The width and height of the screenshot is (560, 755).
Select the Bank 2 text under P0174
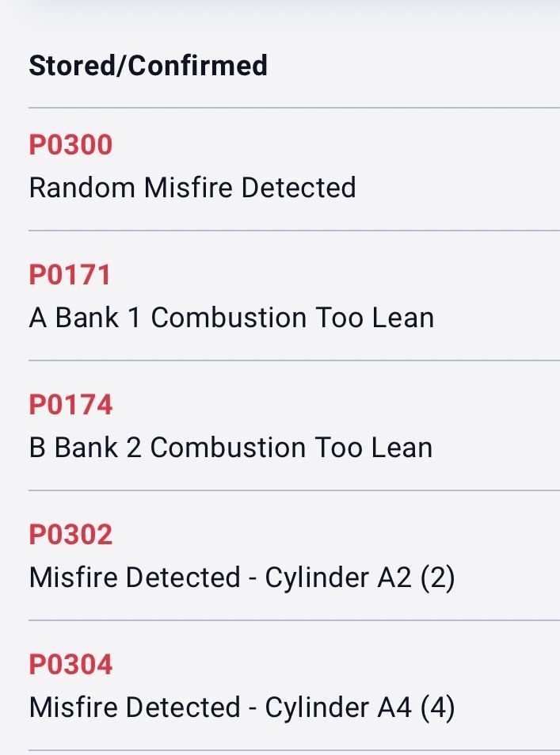click(97, 448)
